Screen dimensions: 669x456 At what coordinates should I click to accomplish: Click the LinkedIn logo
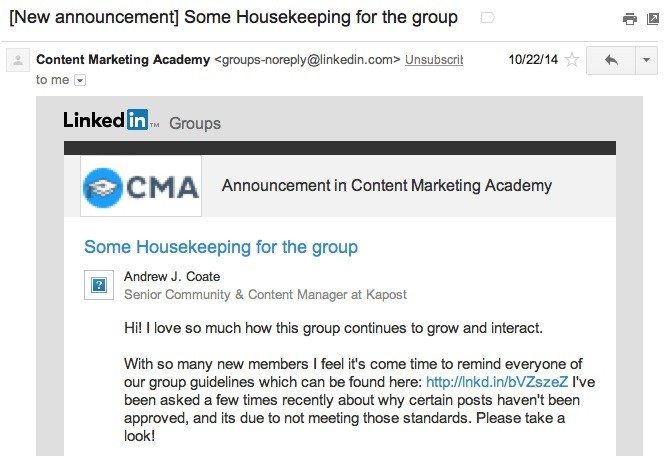107,120
